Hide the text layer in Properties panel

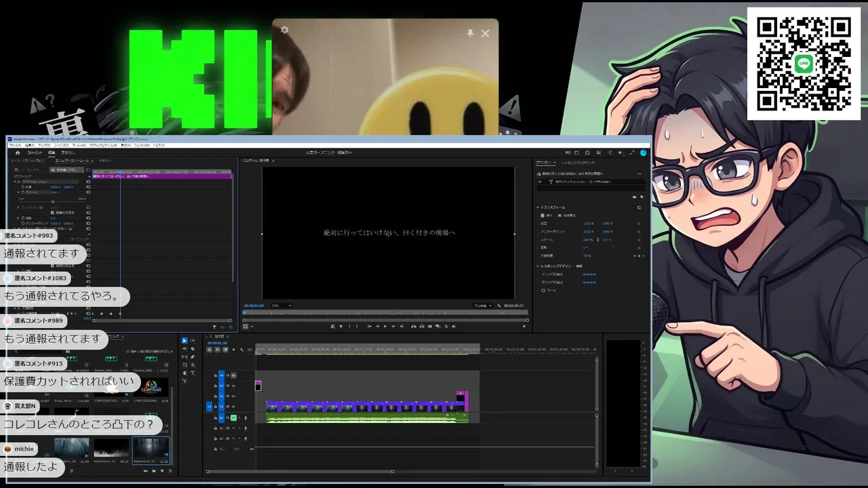[540, 182]
